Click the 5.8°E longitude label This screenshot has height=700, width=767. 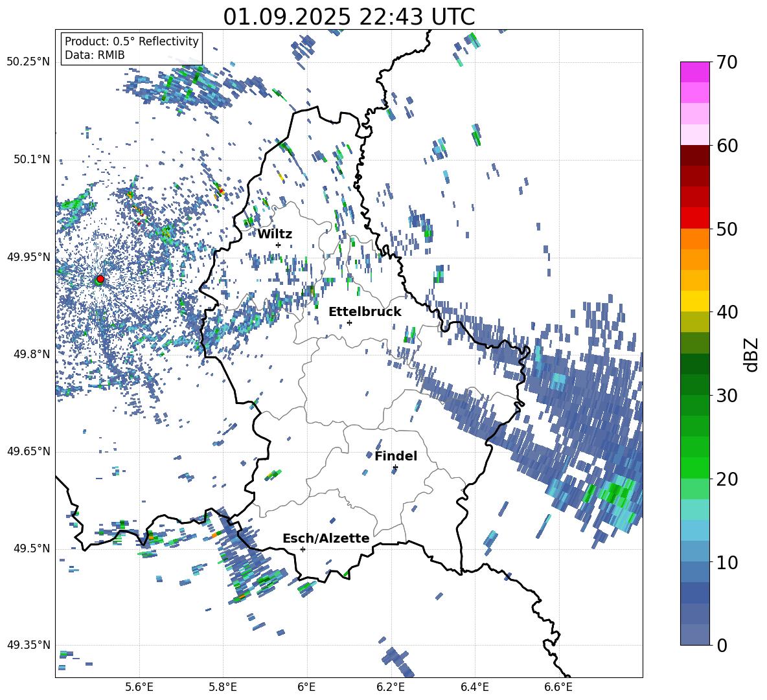pyautogui.click(x=223, y=687)
